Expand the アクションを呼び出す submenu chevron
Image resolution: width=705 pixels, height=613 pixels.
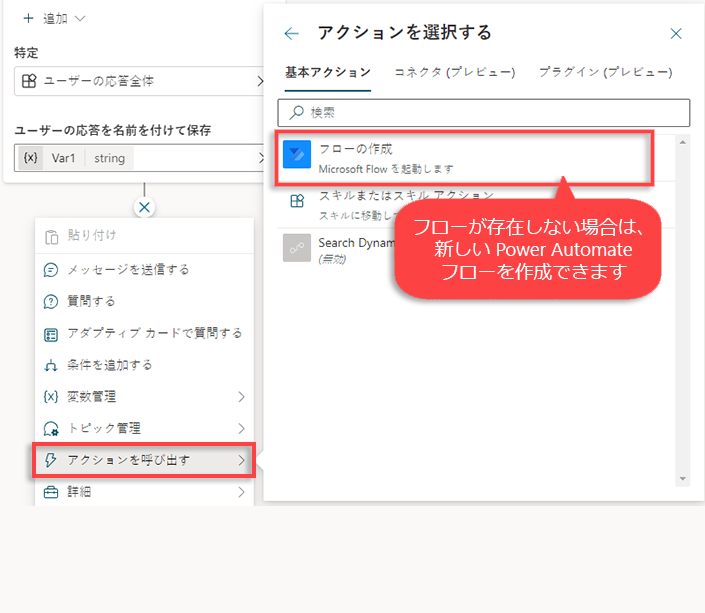[241, 460]
